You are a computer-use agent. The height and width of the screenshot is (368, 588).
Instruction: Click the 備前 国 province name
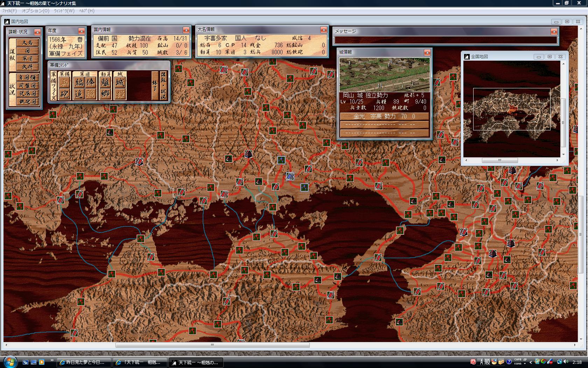(107, 38)
